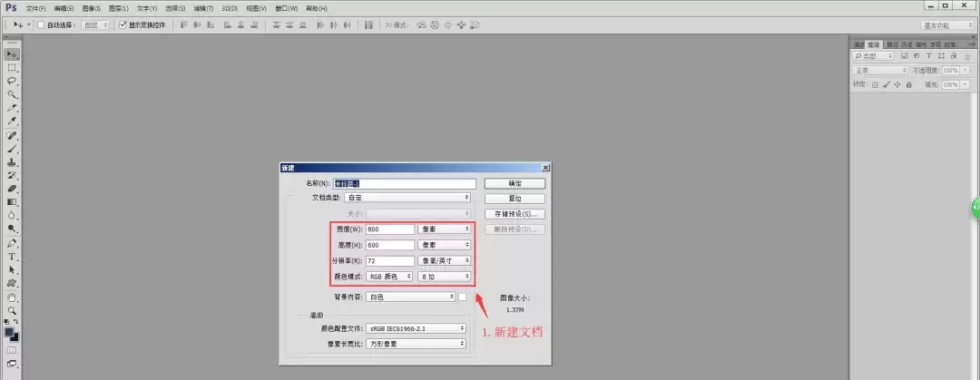The width and height of the screenshot is (980, 380).
Task: Change screen mode icon in toolbox
Action: coord(12,364)
